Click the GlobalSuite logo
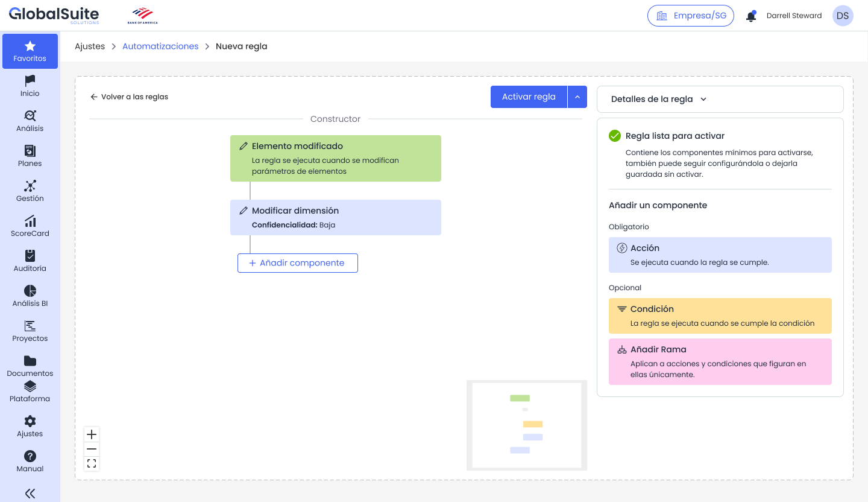This screenshot has height=502, width=868. (x=54, y=15)
